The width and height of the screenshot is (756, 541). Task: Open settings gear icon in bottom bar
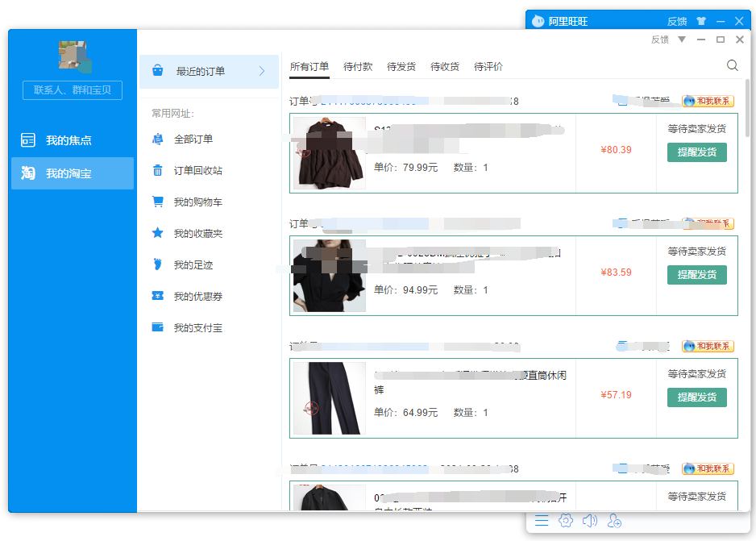[x=566, y=521]
